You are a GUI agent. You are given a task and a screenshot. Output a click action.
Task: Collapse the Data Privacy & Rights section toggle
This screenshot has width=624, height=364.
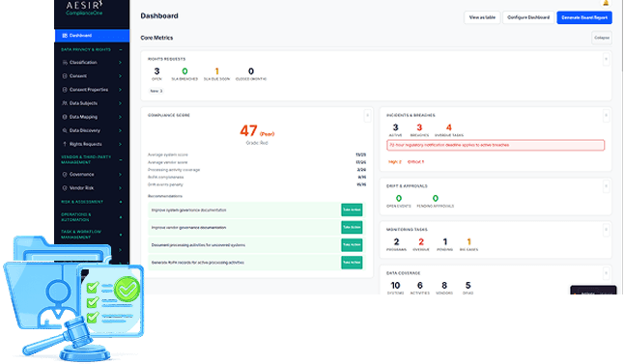point(121,50)
